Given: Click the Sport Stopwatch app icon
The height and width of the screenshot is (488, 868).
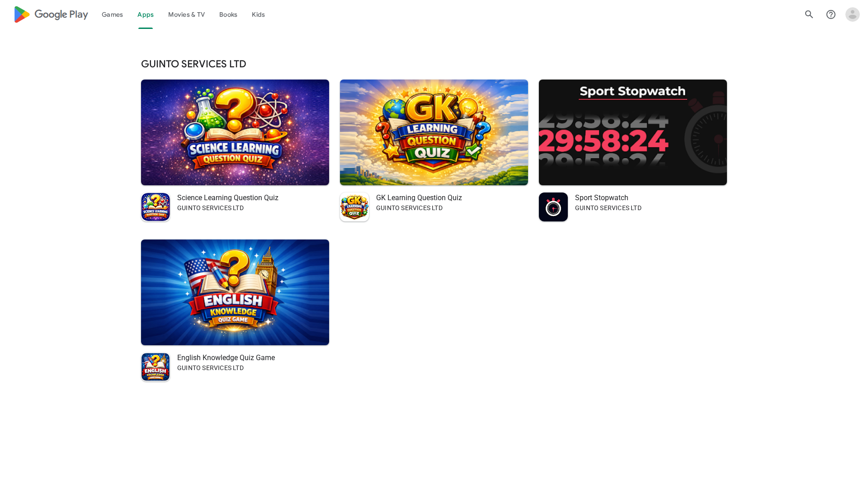Looking at the screenshot, I should tap(553, 206).
